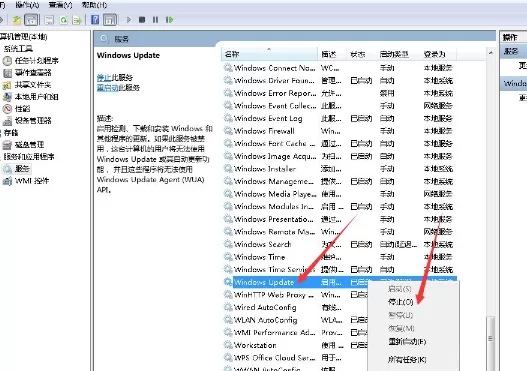Click gear icon of Windows Event Log row

[x=228, y=118]
